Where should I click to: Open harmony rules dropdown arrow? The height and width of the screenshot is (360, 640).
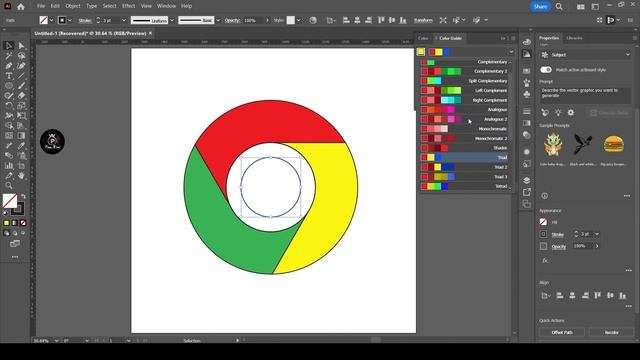pos(511,52)
